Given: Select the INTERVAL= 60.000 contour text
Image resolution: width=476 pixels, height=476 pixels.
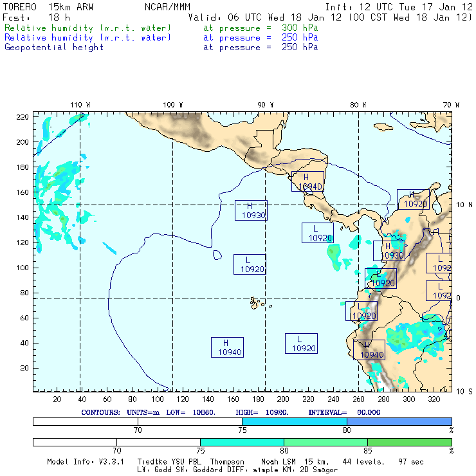Looking at the screenshot, I should point(344,412).
